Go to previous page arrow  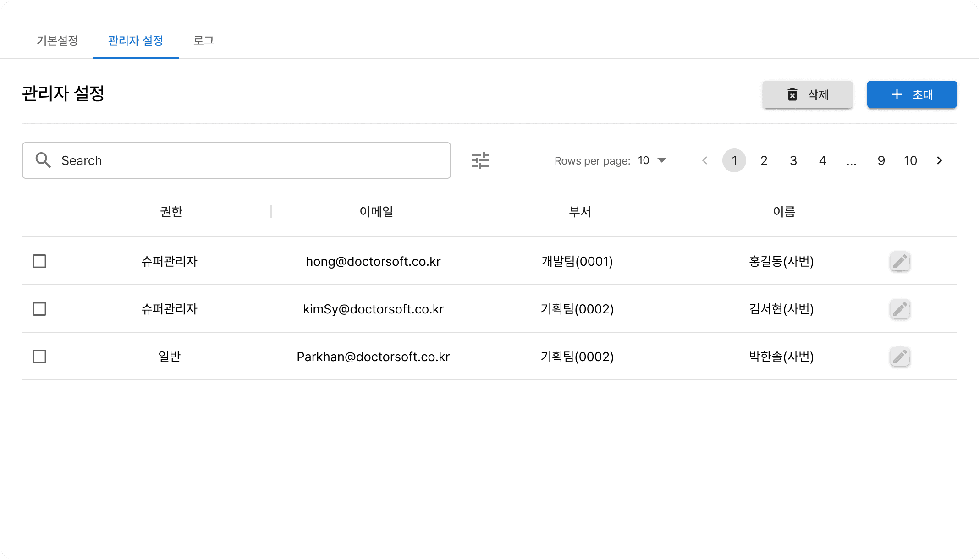click(705, 160)
